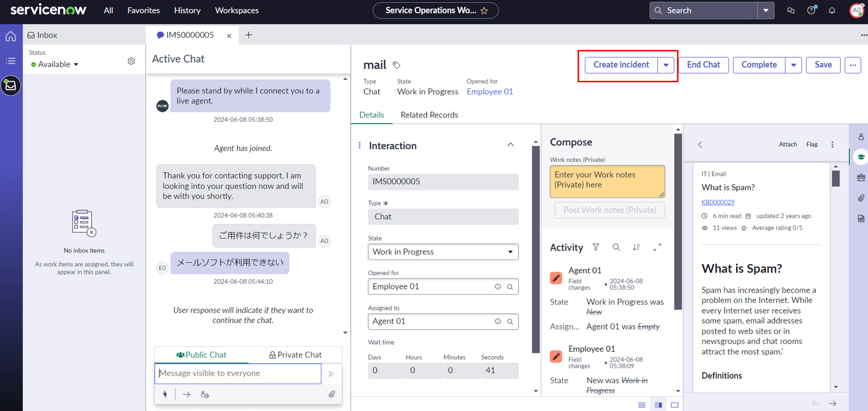Favorite Service Operations Workspace with the star

point(484,11)
